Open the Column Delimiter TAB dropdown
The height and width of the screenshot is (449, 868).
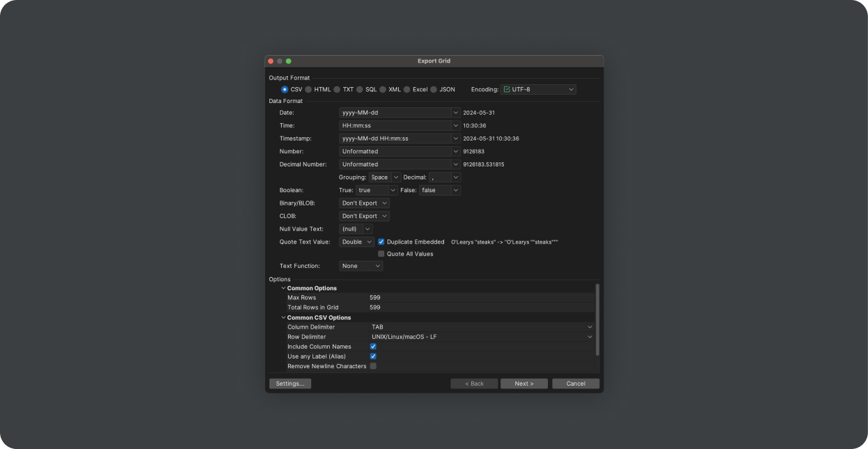[x=482, y=327]
